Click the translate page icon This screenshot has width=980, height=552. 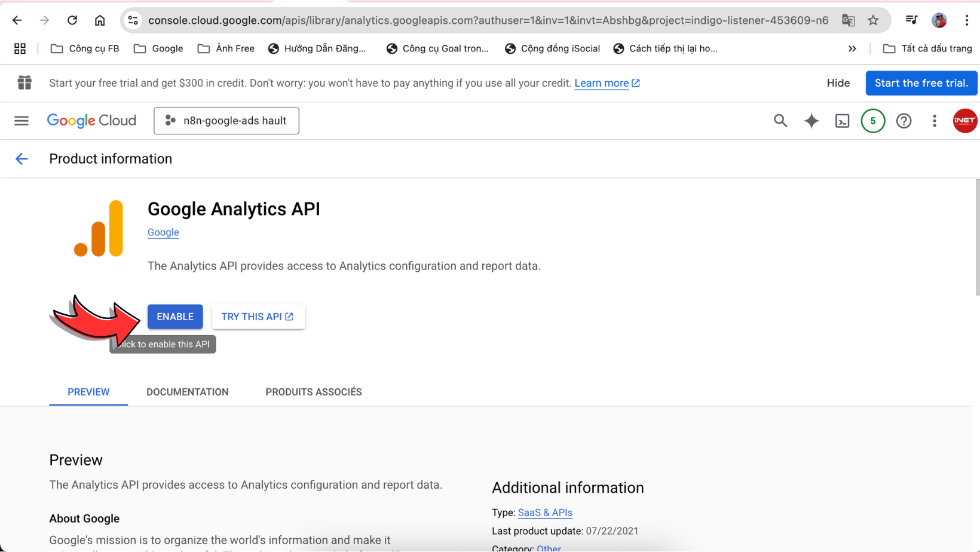(x=848, y=20)
